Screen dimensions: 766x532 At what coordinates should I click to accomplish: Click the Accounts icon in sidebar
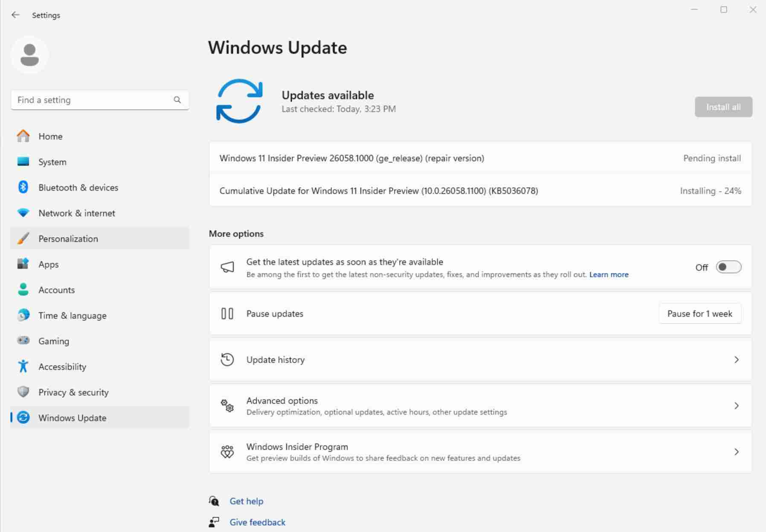click(x=23, y=290)
